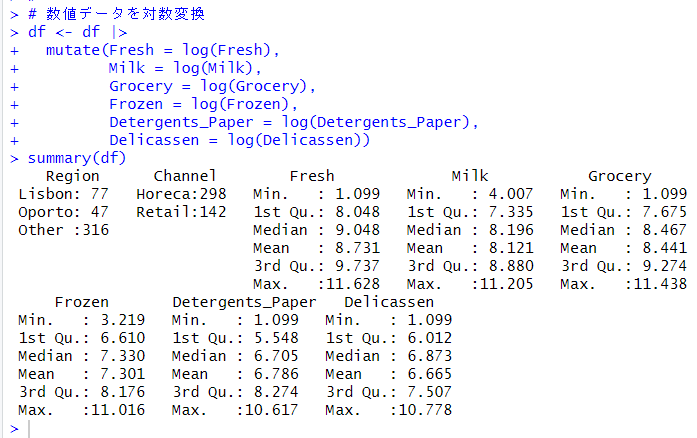
Task: Click the 'summary(df)' command
Action: tap(77, 158)
